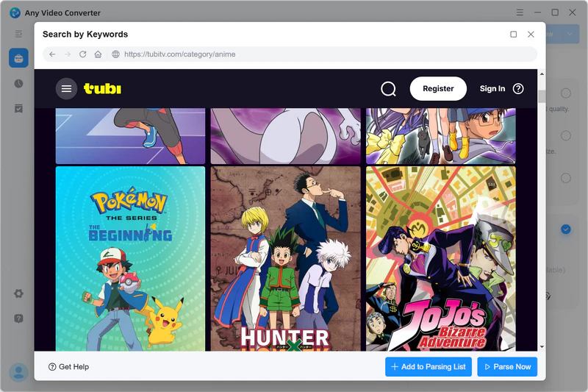Viewport: 588px width, 392px height.
Task: Select the second radio option in background panel
Action: point(565,135)
